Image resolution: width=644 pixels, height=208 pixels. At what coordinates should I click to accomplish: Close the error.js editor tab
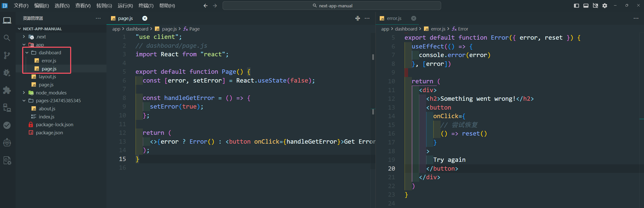[414, 18]
